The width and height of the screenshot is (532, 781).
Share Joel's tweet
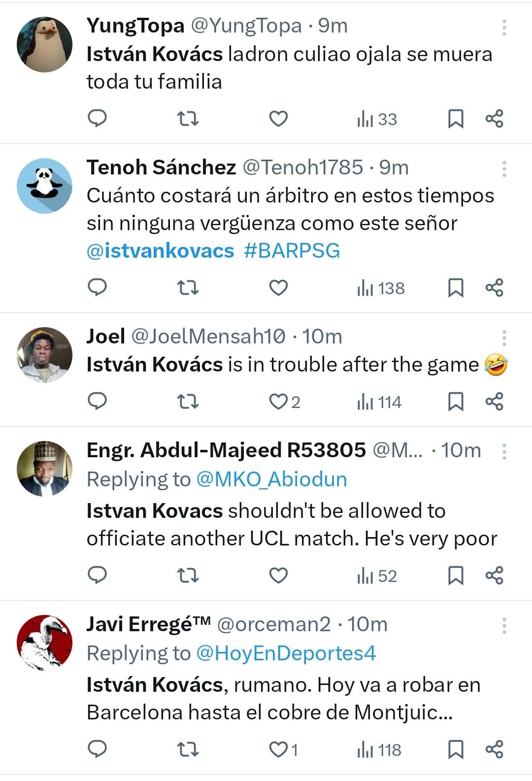[494, 402]
